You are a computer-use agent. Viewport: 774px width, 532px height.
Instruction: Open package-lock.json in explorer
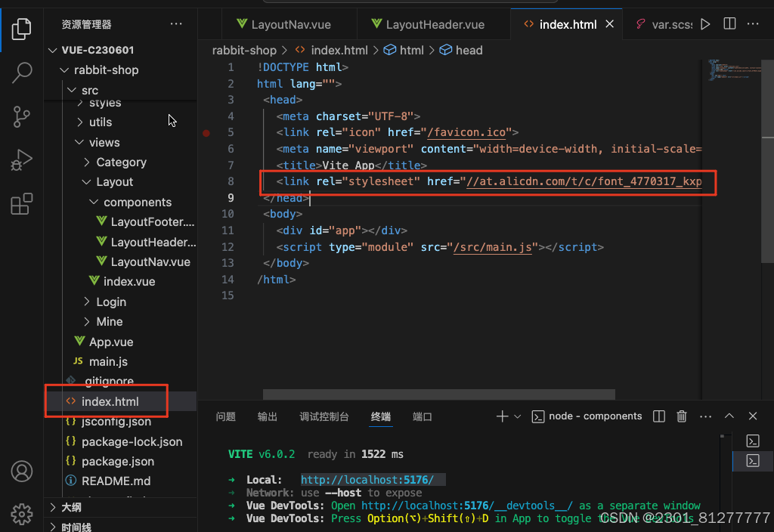124,441
